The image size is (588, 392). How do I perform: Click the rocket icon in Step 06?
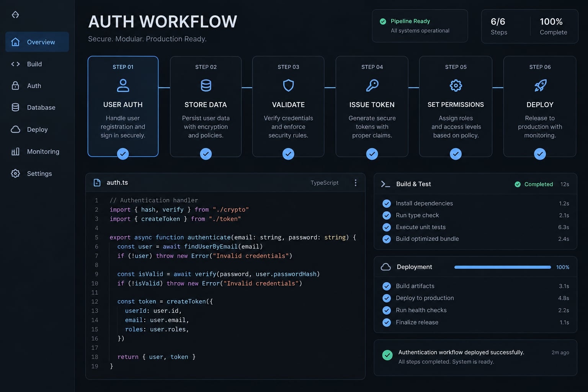(x=540, y=85)
